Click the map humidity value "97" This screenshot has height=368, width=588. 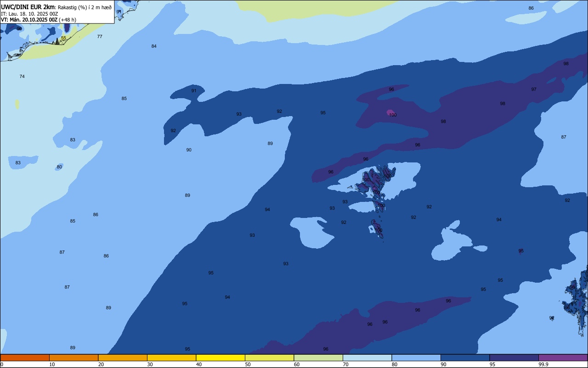[534, 89]
